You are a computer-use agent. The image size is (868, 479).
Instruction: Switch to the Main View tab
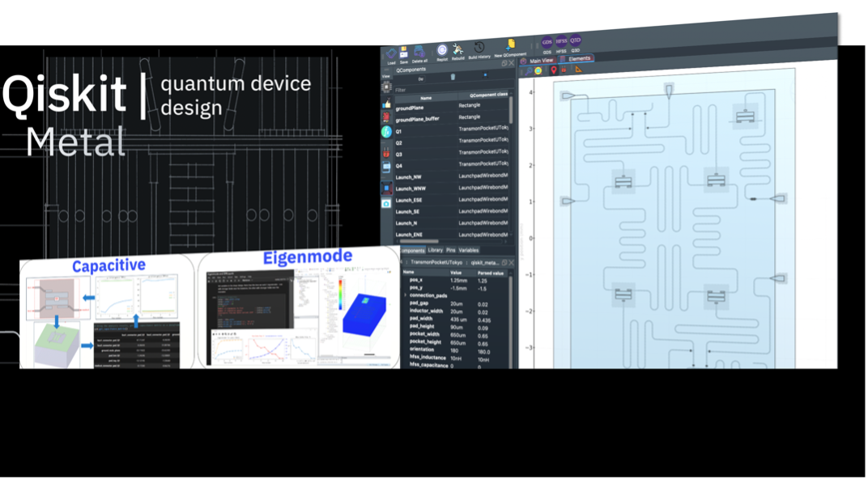tap(538, 61)
